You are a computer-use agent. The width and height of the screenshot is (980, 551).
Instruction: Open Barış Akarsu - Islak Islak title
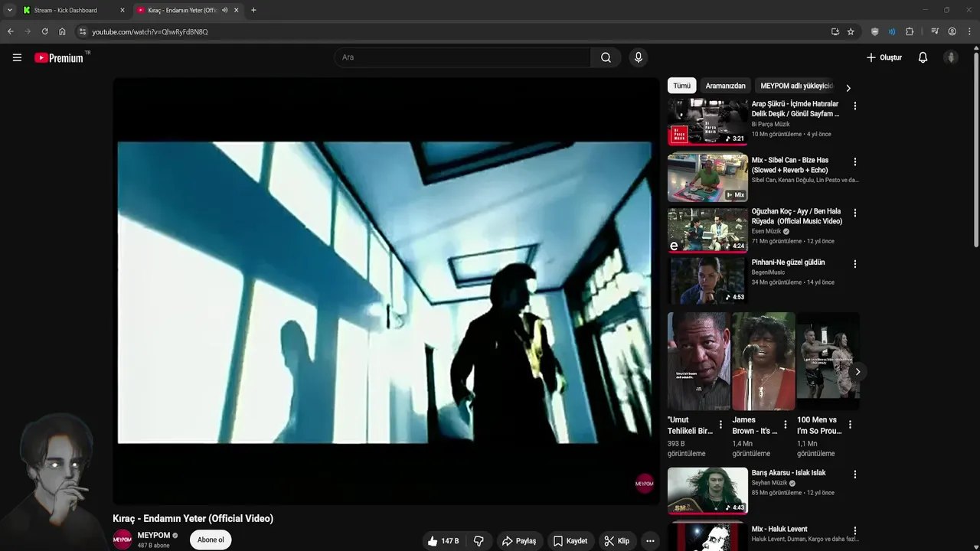tap(789, 473)
